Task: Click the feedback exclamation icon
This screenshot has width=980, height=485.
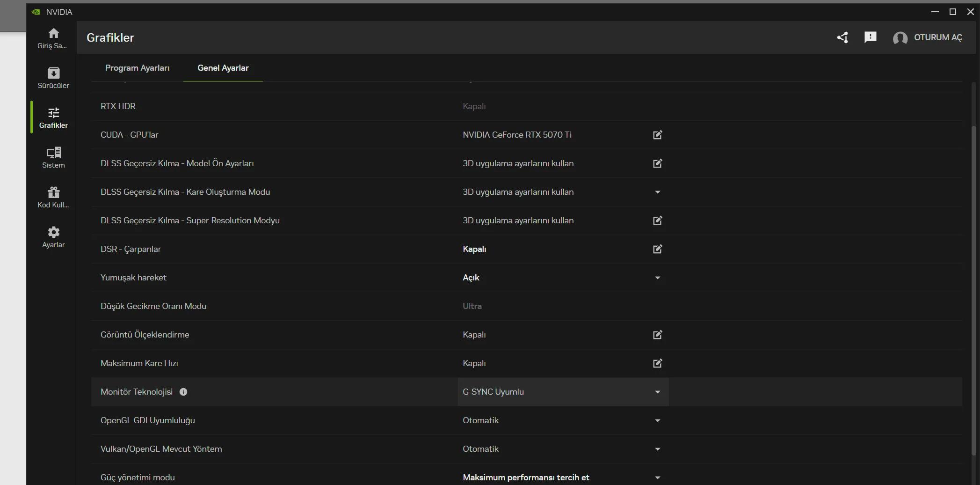Action: [870, 37]
